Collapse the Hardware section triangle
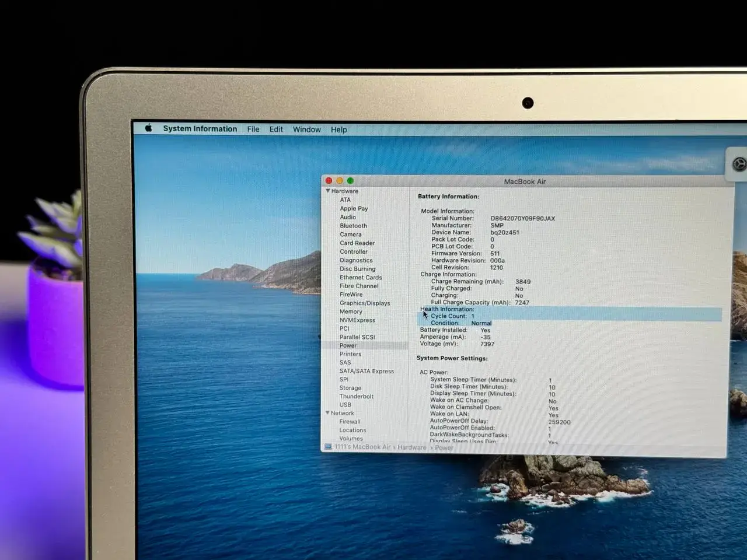 (328, 191)
